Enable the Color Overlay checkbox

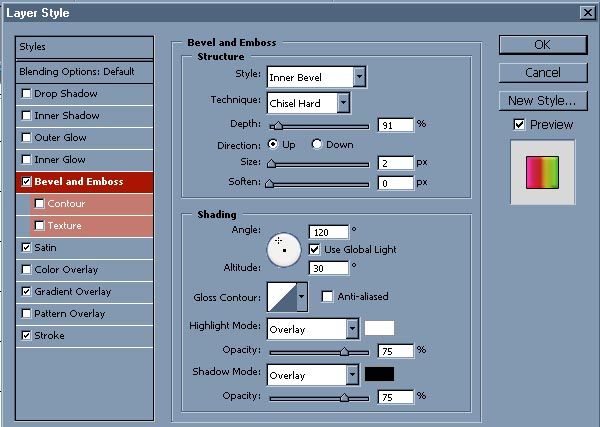coord(26,270)
